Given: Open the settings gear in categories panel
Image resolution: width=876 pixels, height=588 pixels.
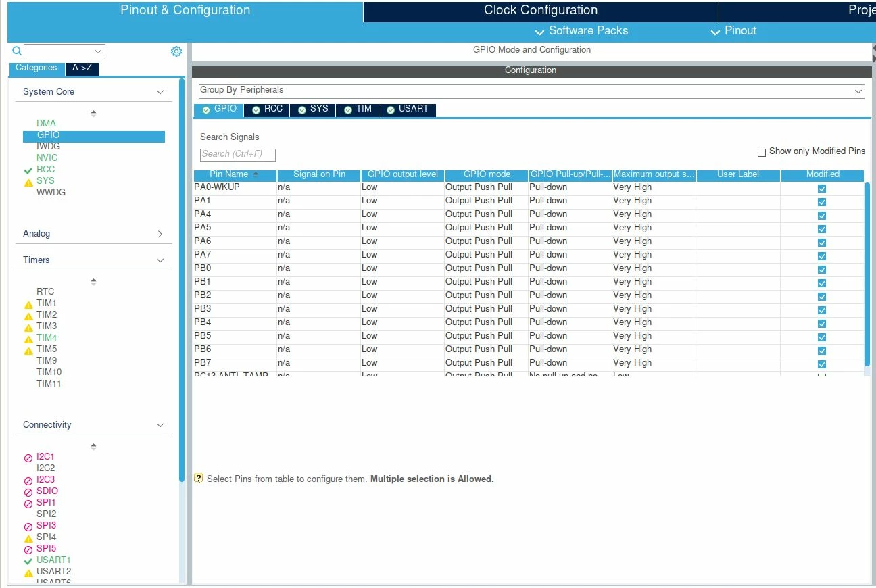Looking at the screenshot, I should (x=176, y=51).
